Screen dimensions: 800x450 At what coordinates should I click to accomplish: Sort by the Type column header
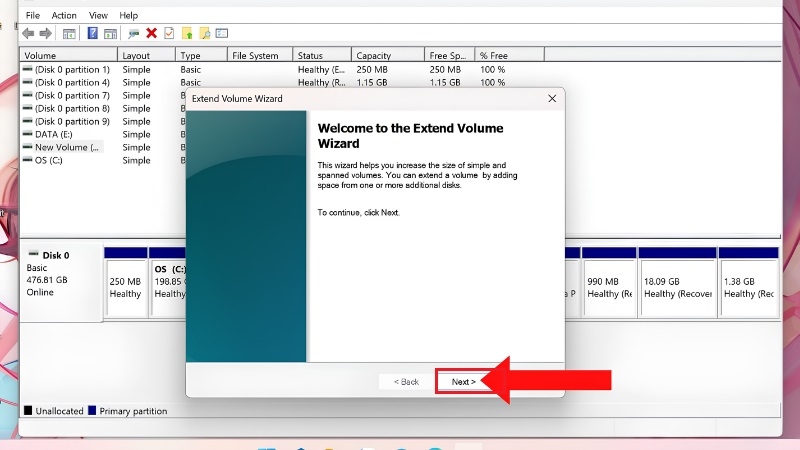coord(202,55)
